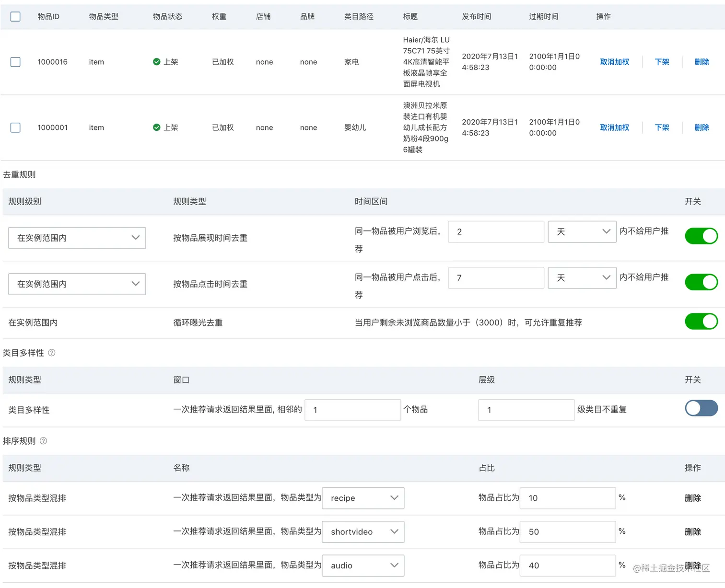Click item ID 1000001 cell
This screenshot has height=588, width=725.
pos(52,127)
